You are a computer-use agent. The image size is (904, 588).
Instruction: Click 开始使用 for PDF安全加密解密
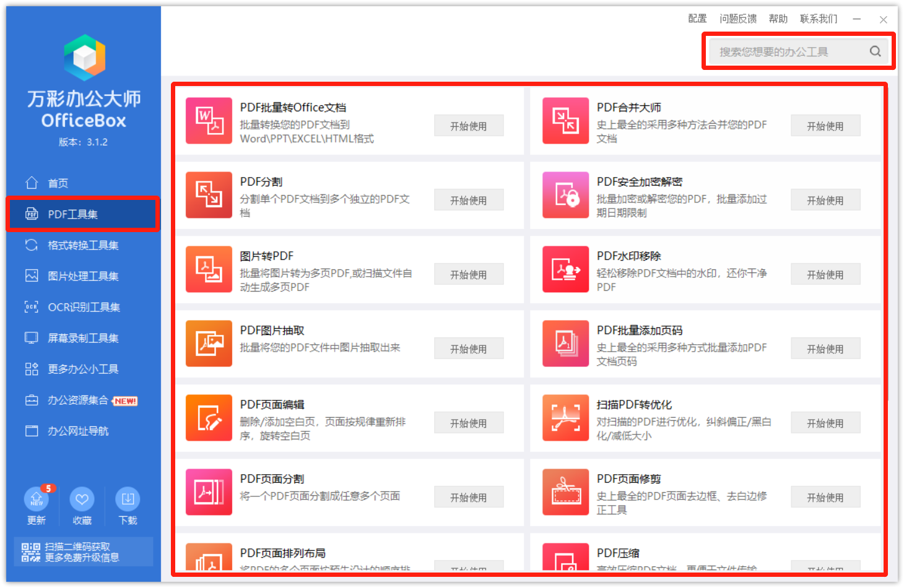tap(825, 200)
